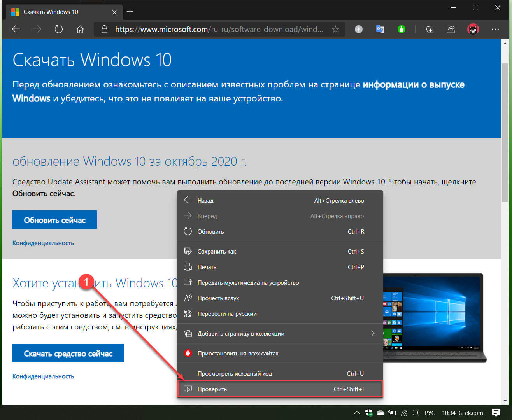512x420 pixels.
Task: Open Конфиденциальность link under Обновить сейчас
Action: [x=43, y=243]
